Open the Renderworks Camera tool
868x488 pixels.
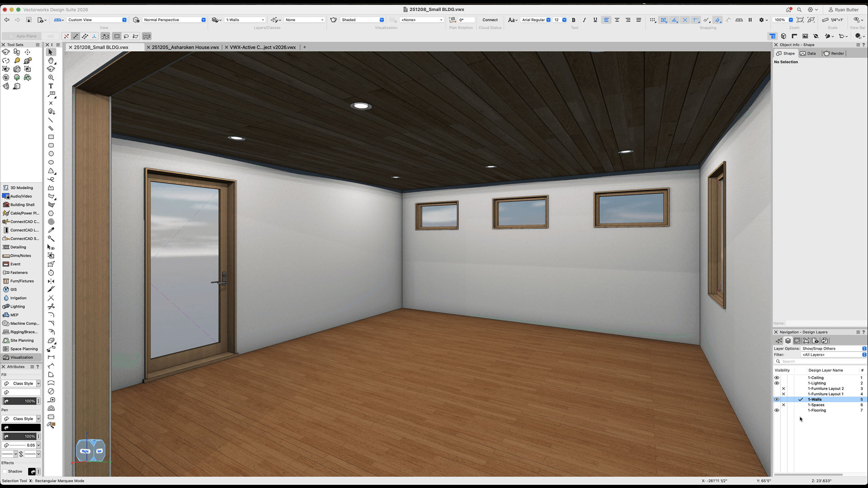click(x=17, y=69)
